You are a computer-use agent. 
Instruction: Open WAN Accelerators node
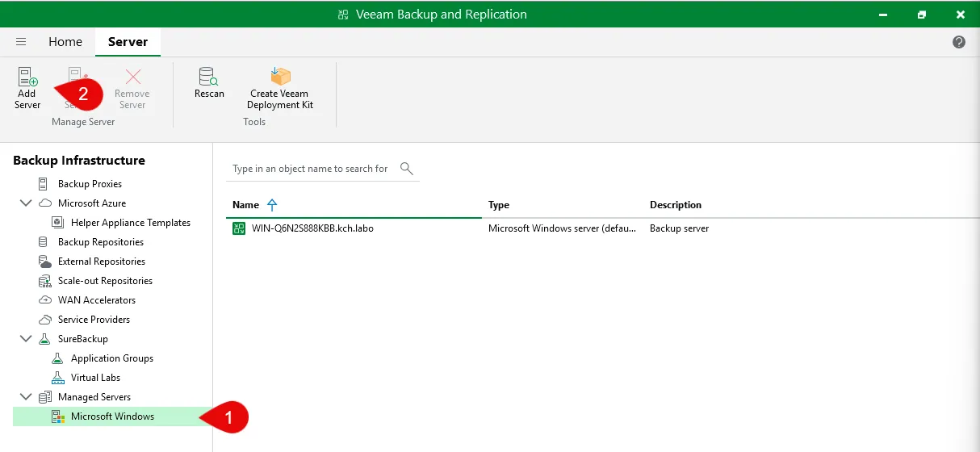(97, 300)
